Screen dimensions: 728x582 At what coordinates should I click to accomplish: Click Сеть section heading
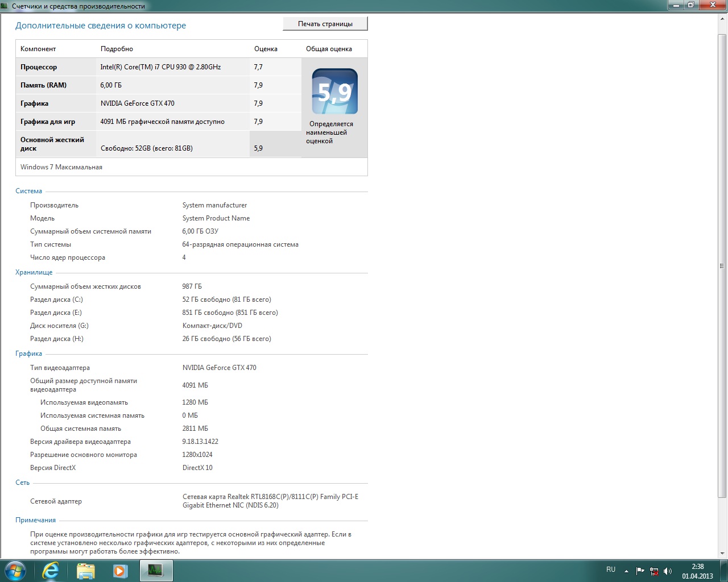coord(22,483)
